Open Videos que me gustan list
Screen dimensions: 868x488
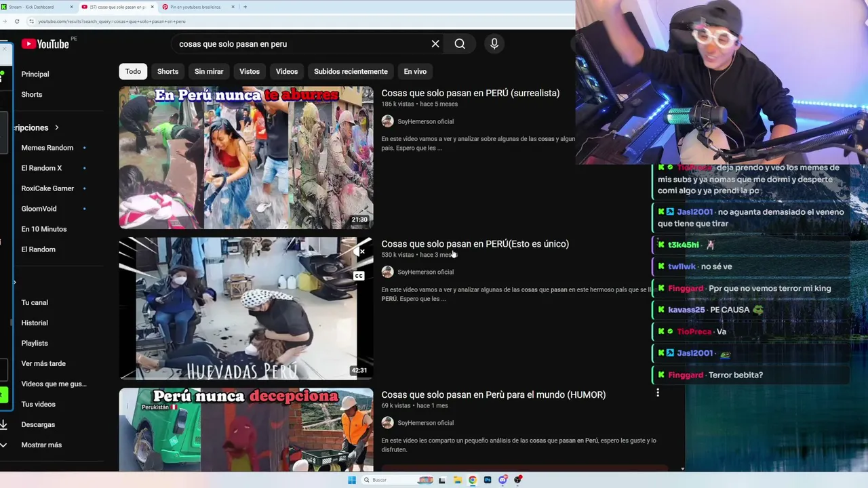(x=54, y=384)
